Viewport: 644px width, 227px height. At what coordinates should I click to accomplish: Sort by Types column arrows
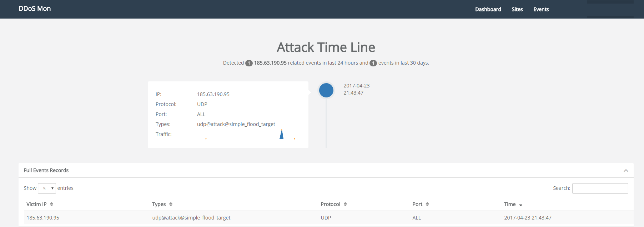tap(171, 204)
